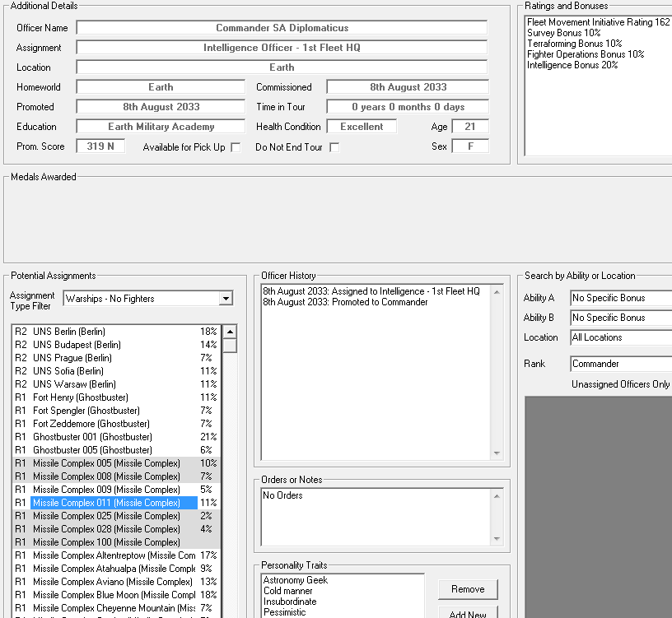Click the Homeworld field showing Earth
The height and width of the screenshot is (618, 672).
click(x=161, y=87)
